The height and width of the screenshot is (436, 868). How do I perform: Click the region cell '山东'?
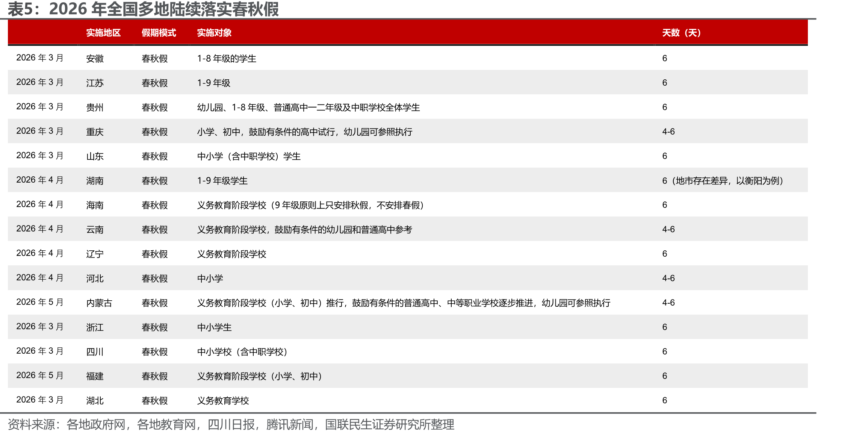(95, 156)
